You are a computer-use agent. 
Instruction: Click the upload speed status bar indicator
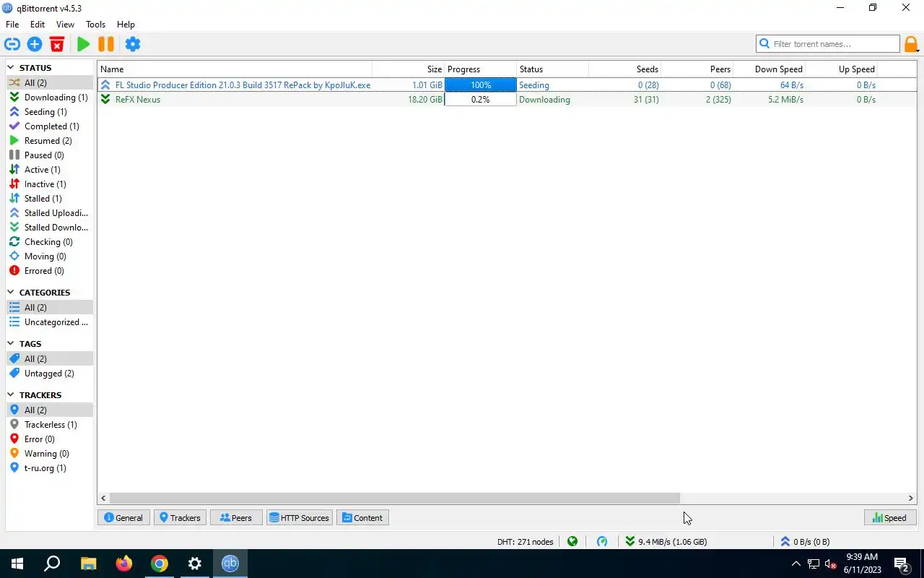(x=805, y=541)
